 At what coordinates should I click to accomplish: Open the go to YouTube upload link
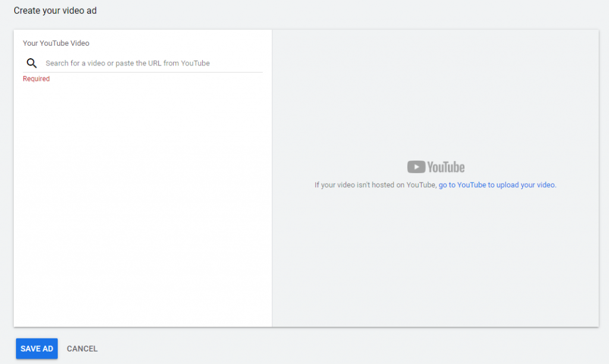[x=497, y=185]
